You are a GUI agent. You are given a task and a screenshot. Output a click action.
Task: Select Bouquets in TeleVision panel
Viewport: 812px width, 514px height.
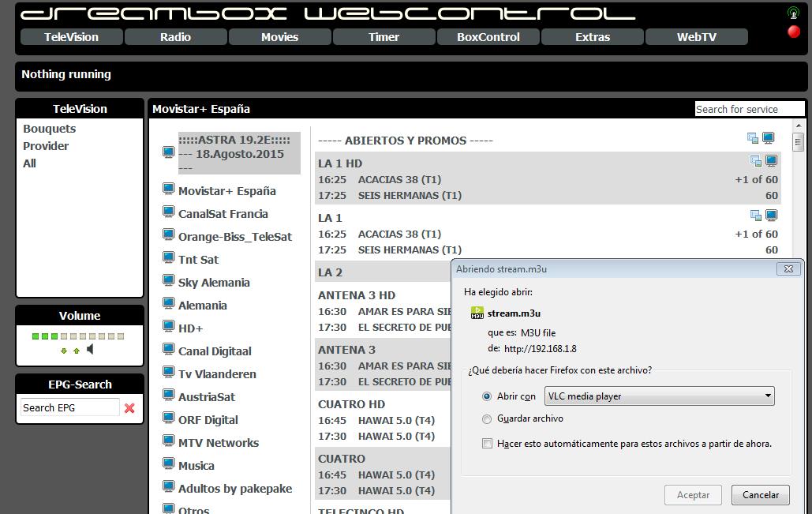[x=49, y=129]
